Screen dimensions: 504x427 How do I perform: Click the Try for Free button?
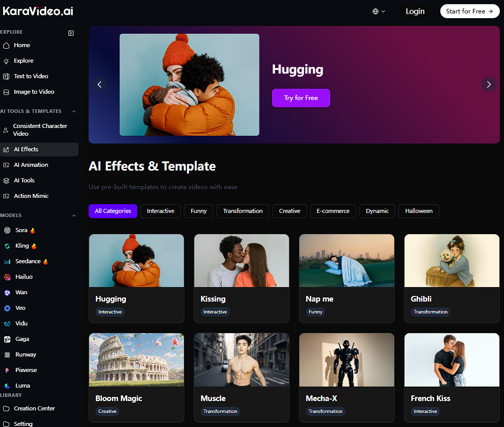tap(301, 98)
